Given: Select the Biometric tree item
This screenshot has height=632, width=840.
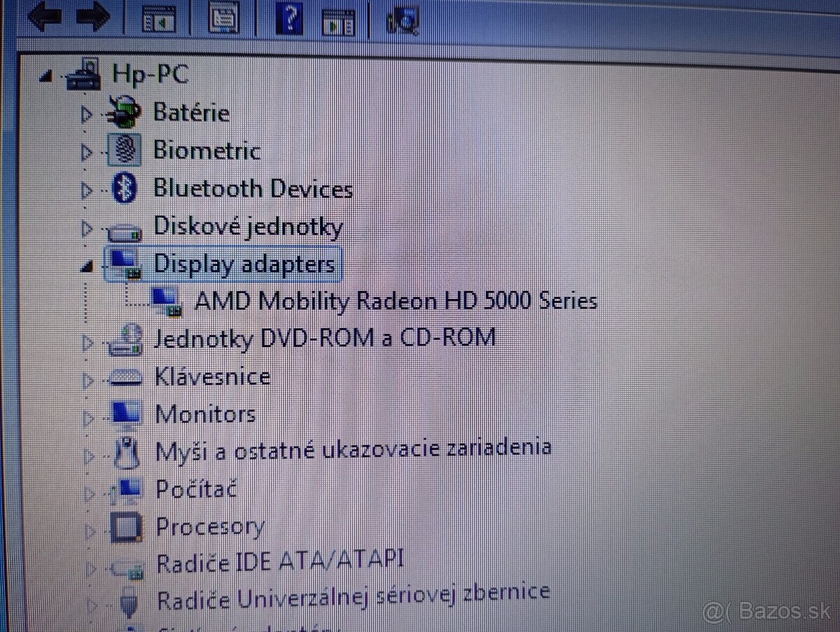Looking at the screenshot, I should point(206,150).
